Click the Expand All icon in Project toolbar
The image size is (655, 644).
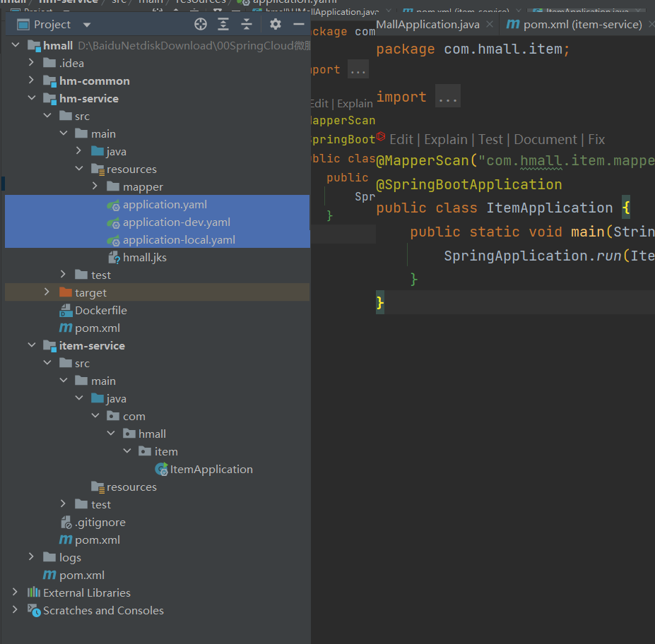[223, 24]
